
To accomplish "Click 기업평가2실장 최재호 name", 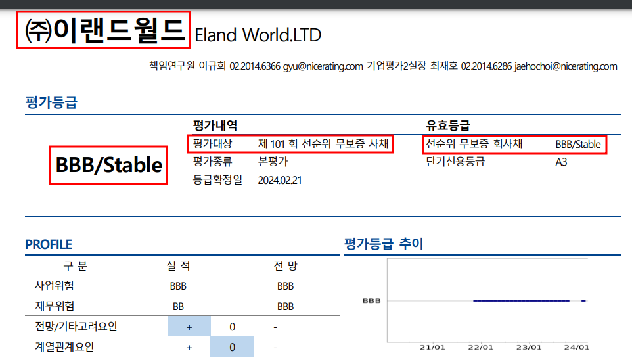I will (x=412, y=66).
